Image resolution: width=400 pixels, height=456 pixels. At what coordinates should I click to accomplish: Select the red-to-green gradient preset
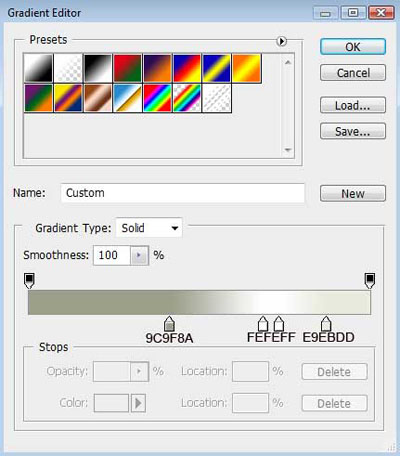(x=127, y=68)
